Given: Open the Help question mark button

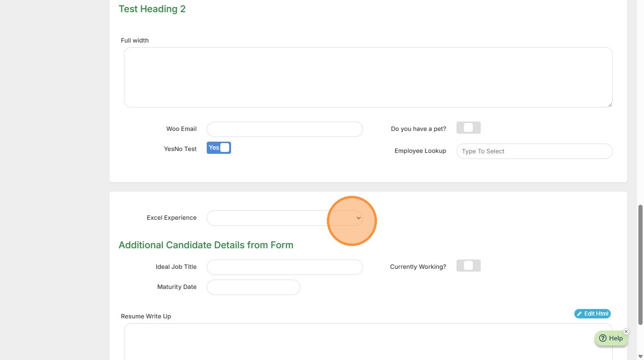Looking at the screenshot, I should pyautogui.click(x=611, y=338).
